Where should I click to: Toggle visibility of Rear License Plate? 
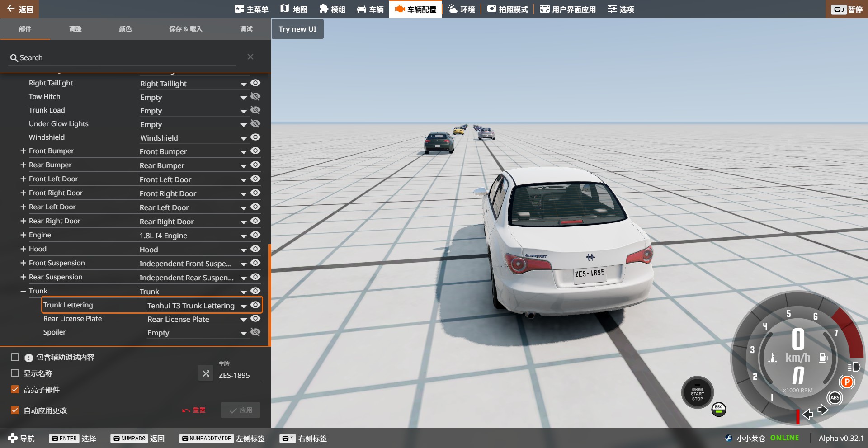click(255, 318)
